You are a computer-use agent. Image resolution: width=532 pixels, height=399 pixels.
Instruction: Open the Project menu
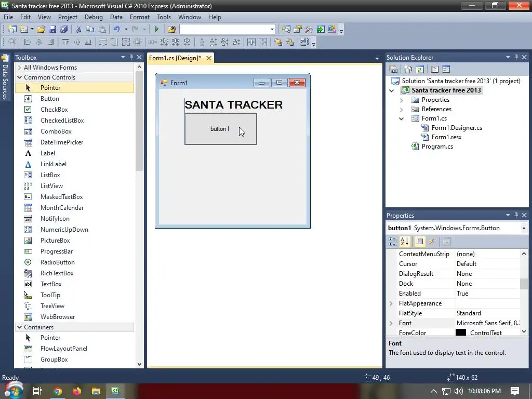tap(68, 17)
